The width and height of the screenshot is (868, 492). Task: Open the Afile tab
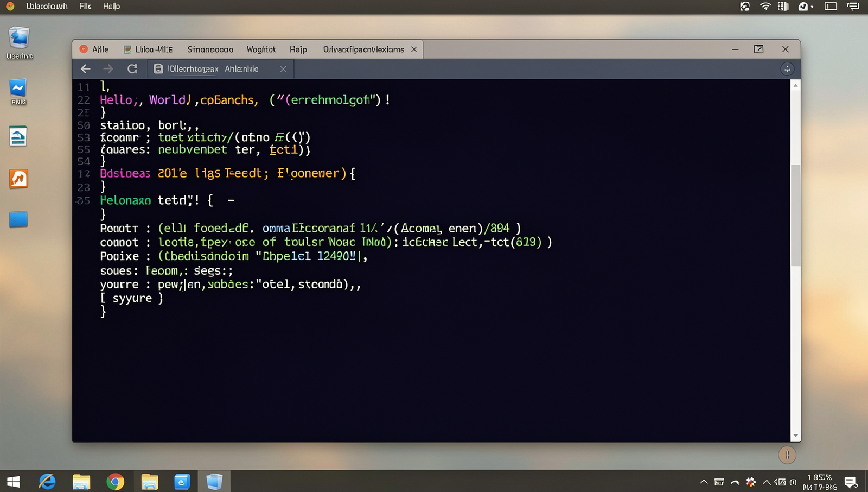(x=94, y=49)
